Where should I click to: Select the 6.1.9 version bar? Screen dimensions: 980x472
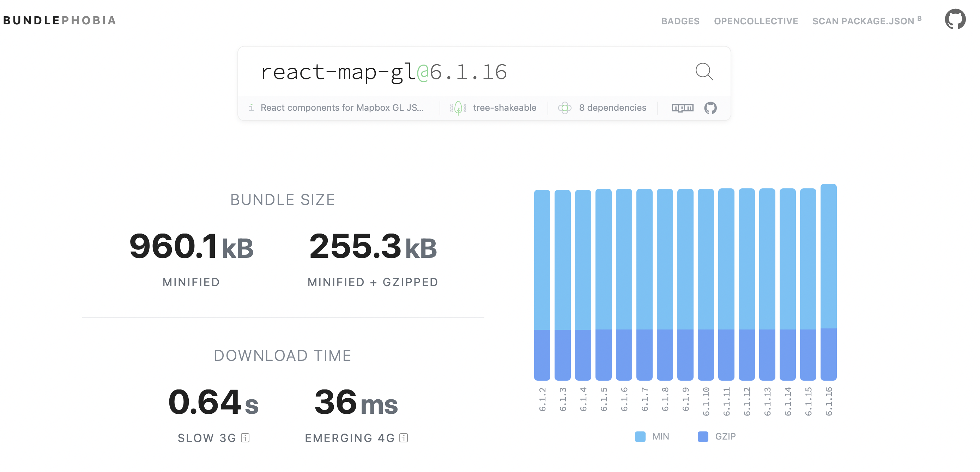tap(685, 284)
